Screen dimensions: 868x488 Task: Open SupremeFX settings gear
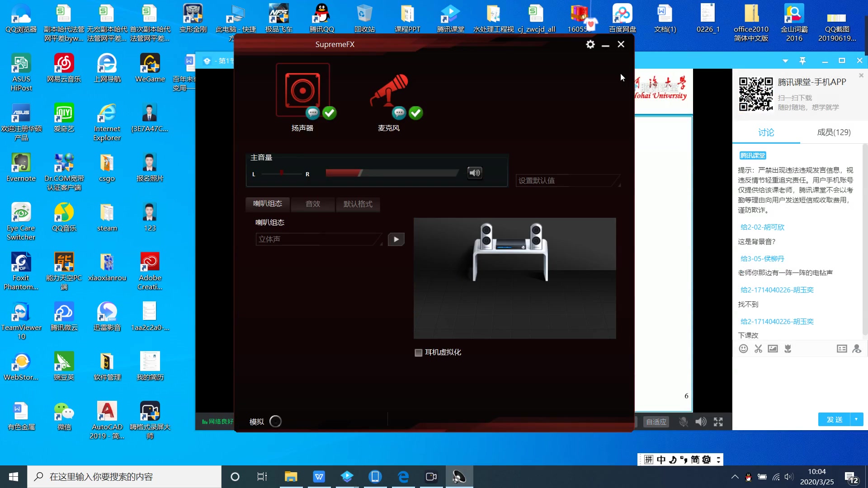[590, 44]
